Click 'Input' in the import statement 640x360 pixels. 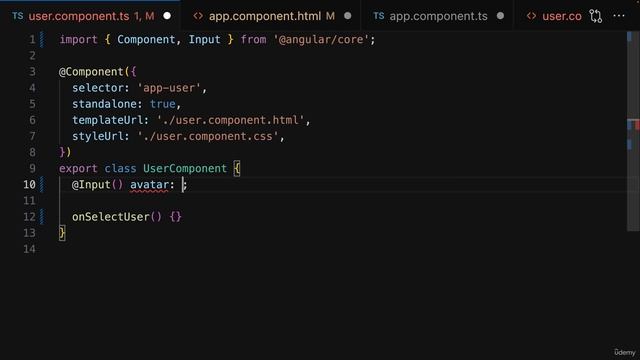pos(204,40)
